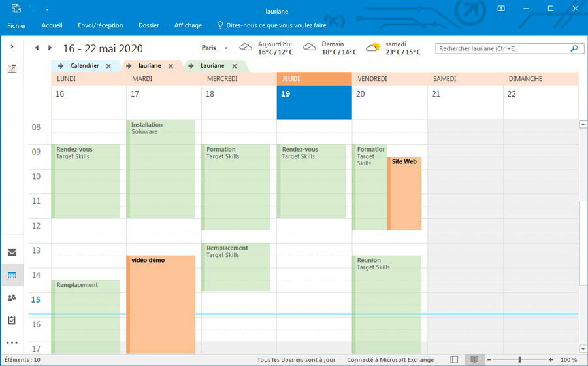Viewport: 588px width, 366px height.
Task: Select Wednesday's Formation Target Skills appointment
Action: tap(236, 187)
